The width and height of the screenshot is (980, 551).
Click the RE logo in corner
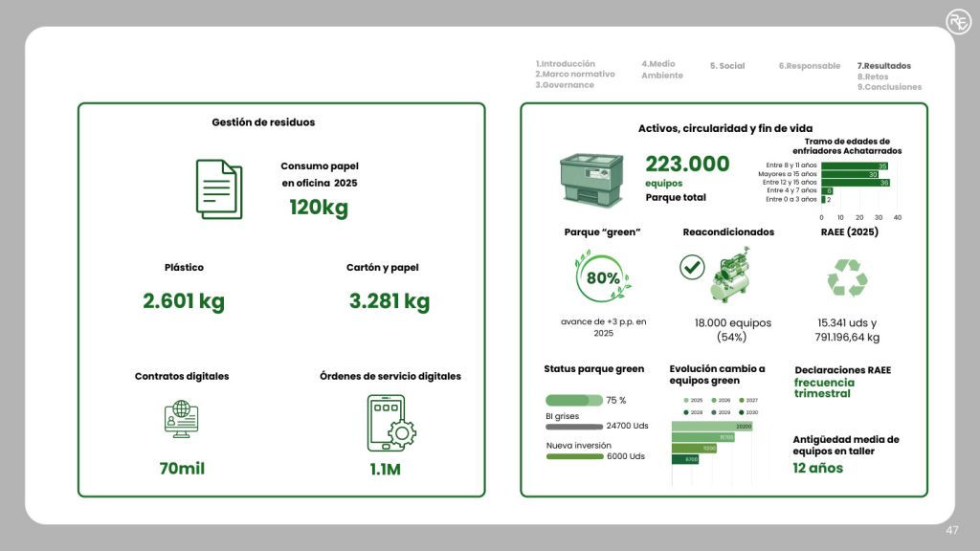tap(959, 22)
